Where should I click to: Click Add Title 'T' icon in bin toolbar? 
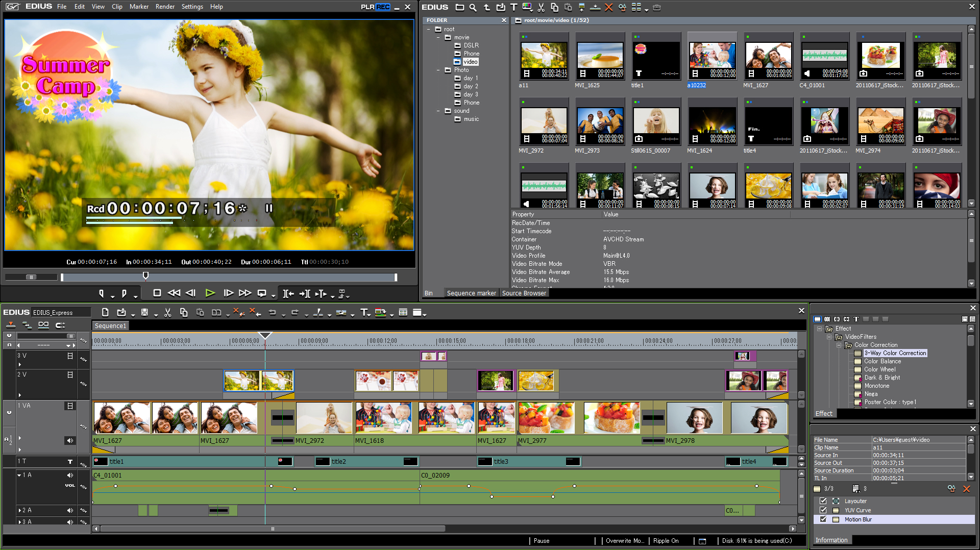(x=513, y=7)
